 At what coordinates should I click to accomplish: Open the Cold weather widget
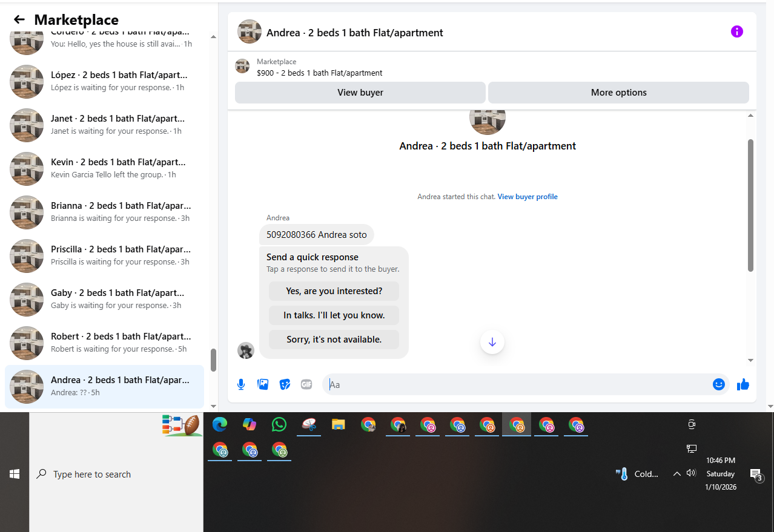(637, 474)
